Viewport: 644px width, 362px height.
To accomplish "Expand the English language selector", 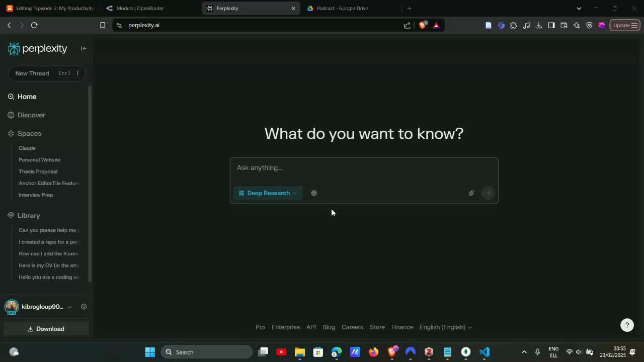I will click(x=446, y=327).
